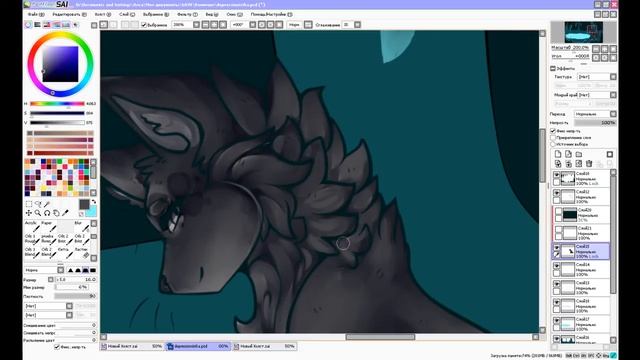Select the move tool
The width and height of the screenshot is (640, 360).
point(29,213)
